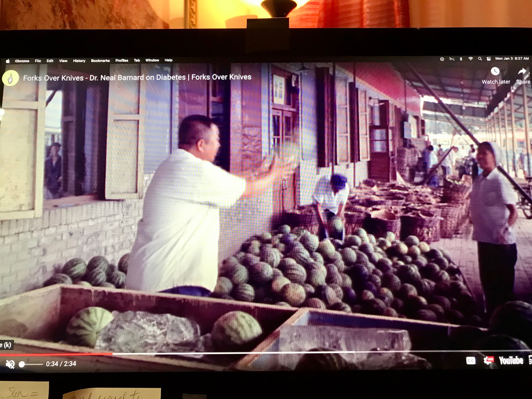Image resolution: width=532 pixels, height=399 pixels.
Task: Unmute the video with speaker icon
Action: pos(10,364)
